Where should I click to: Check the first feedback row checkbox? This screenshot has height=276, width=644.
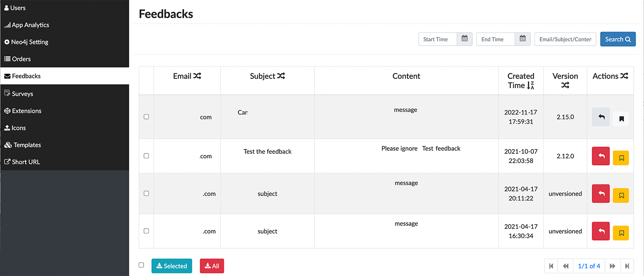pos(146,117)
